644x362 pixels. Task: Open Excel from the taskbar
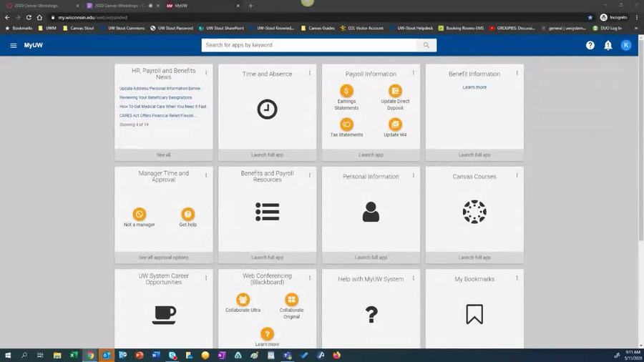[x=74, y=355]
